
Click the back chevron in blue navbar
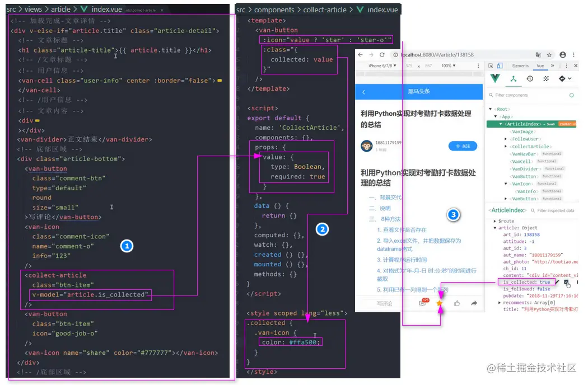tap(364, 92)
